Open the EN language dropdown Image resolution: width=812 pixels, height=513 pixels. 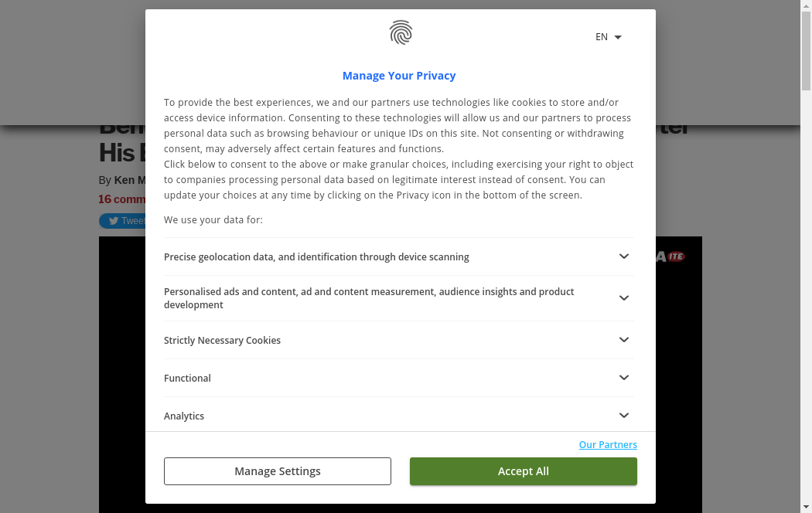point(609,37)
